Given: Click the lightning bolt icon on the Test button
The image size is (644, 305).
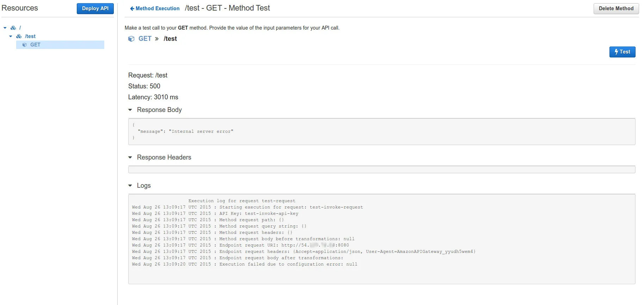Looking at the screenshot, I should (x=616, y=52).
